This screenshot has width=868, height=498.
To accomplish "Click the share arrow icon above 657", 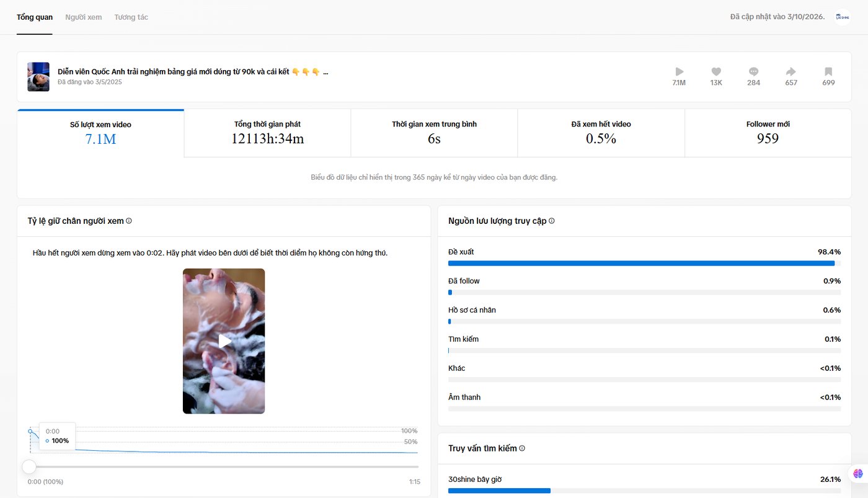I will pyautogui.click(x=791, y=71).
